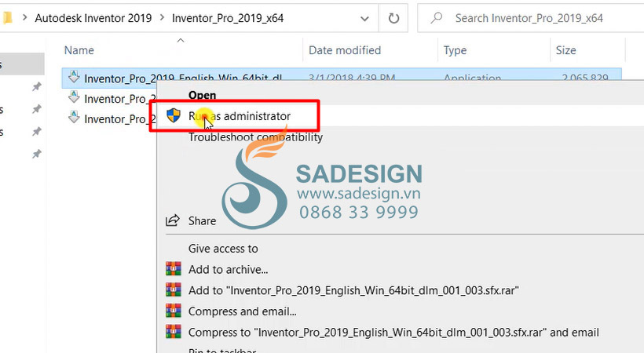Click the refresh icon beside address bar
644x353 pixels.
coord(393,18)
